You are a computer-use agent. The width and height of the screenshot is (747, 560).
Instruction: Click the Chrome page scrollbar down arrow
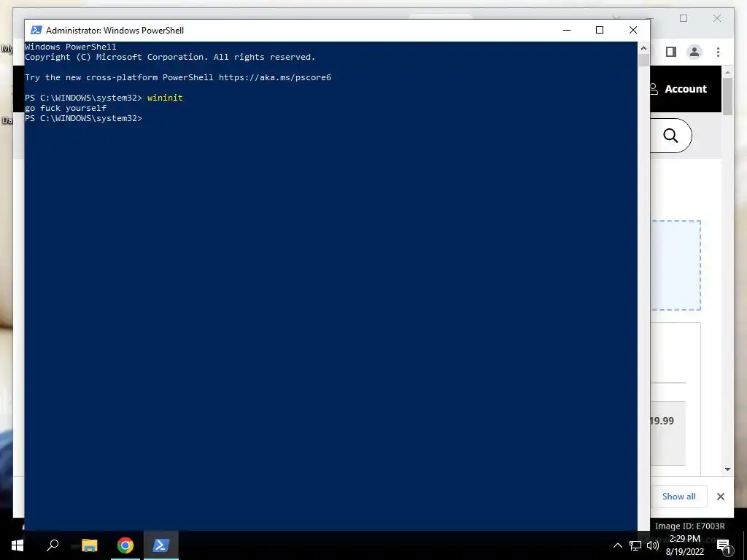click(x=727, y=470)
